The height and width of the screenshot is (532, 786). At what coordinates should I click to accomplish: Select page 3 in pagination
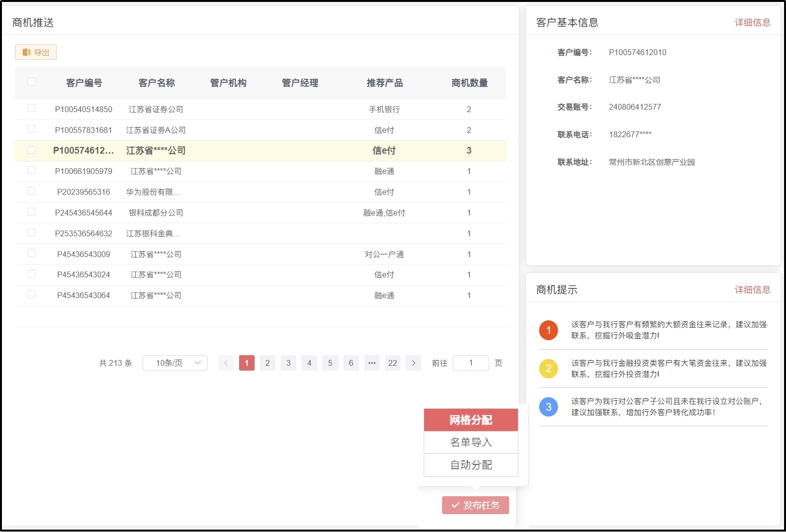[x=288, y=363]
